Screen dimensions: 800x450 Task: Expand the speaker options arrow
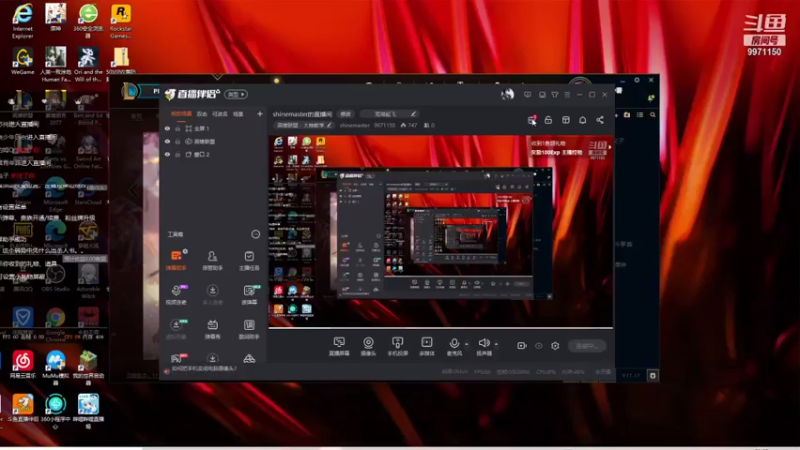[496, 344]
